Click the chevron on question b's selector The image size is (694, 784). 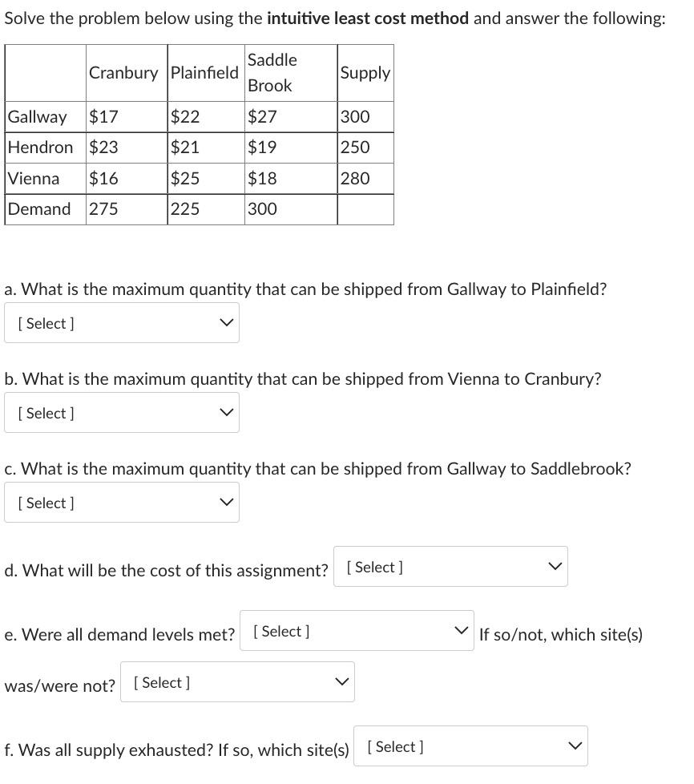[225, 412]
